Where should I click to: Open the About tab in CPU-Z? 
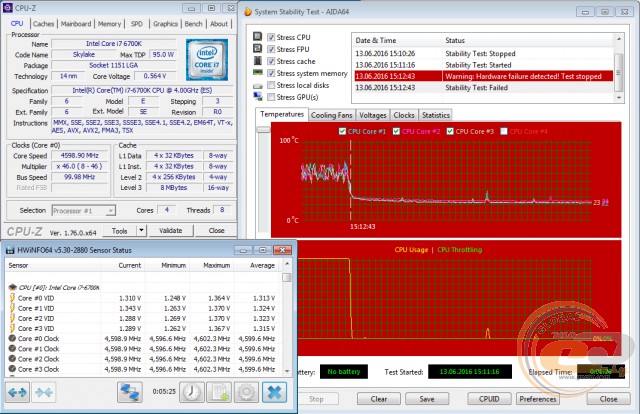click(x=219, y=24)
